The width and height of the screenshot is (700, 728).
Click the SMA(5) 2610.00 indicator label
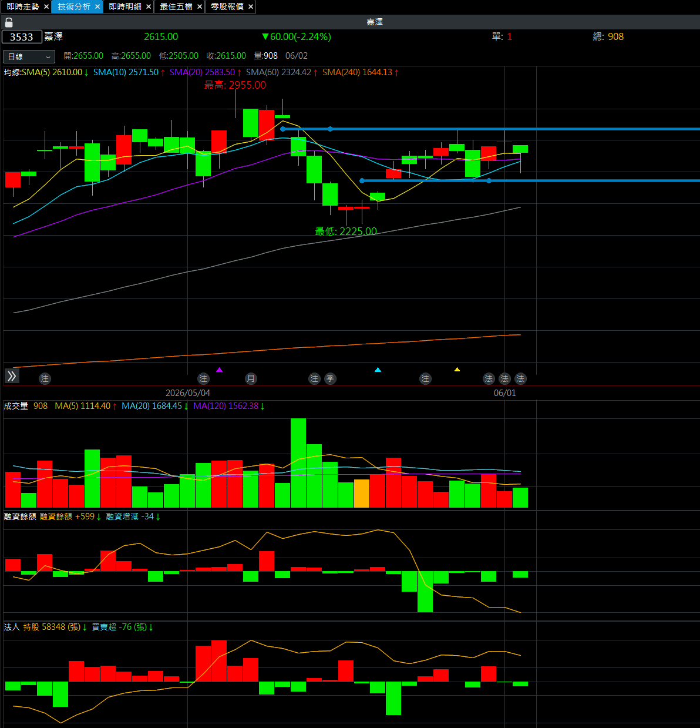55,72
